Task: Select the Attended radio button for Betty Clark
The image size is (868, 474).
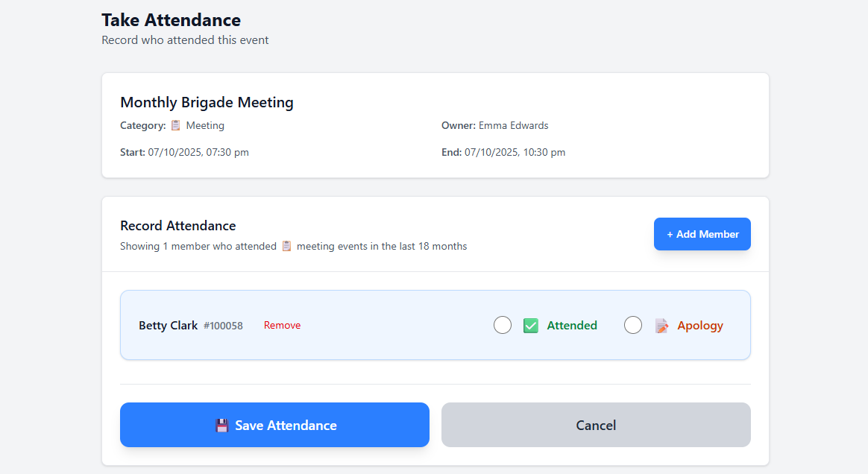Action: tap(502, 325)
